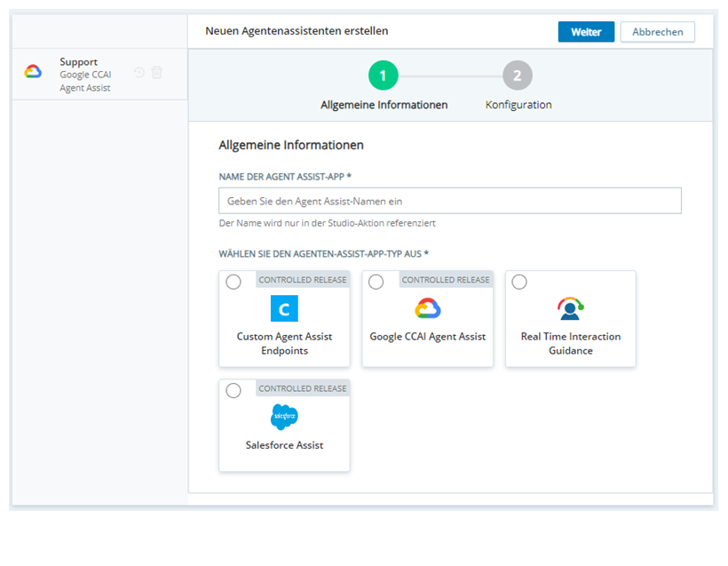Delete the Support agent assist entry
Screen dimensions: 728x566
(x=157, y=73)
